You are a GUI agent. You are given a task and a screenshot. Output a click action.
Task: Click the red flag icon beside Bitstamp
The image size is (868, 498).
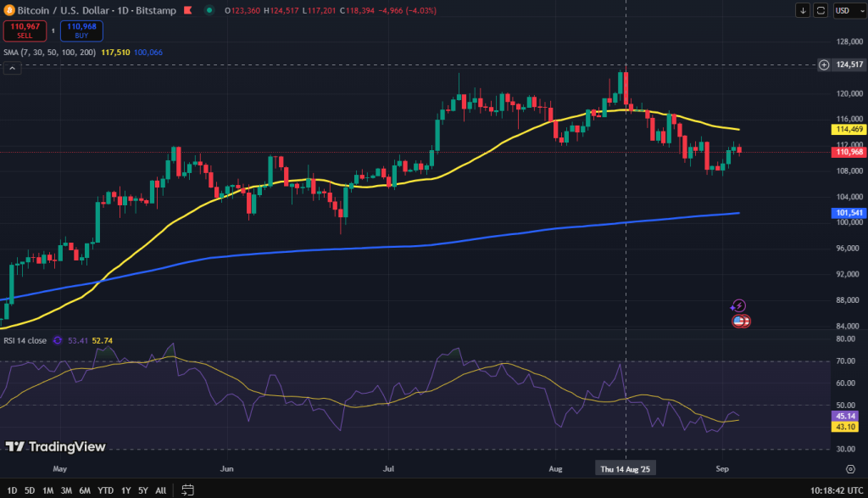188,10
